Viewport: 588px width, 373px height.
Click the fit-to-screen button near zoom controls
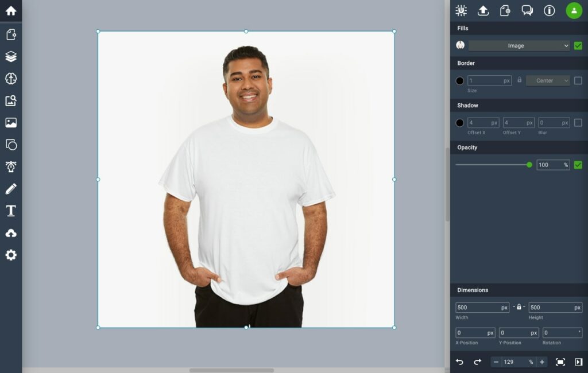(561, 362)
